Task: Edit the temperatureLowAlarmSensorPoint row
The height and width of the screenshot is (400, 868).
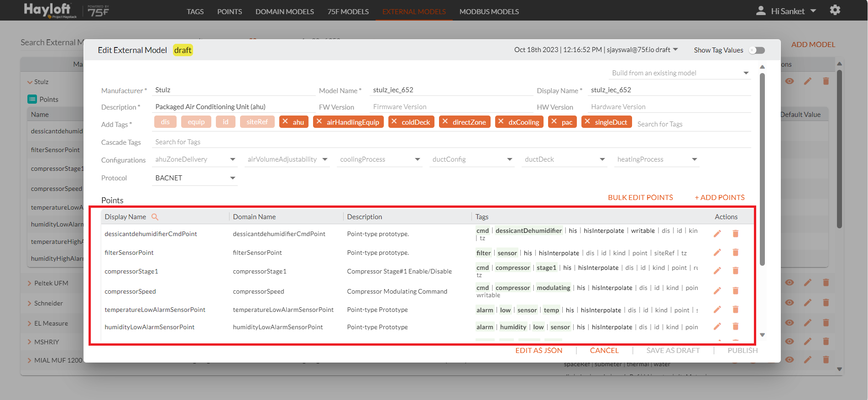Action: click(717, 310)
